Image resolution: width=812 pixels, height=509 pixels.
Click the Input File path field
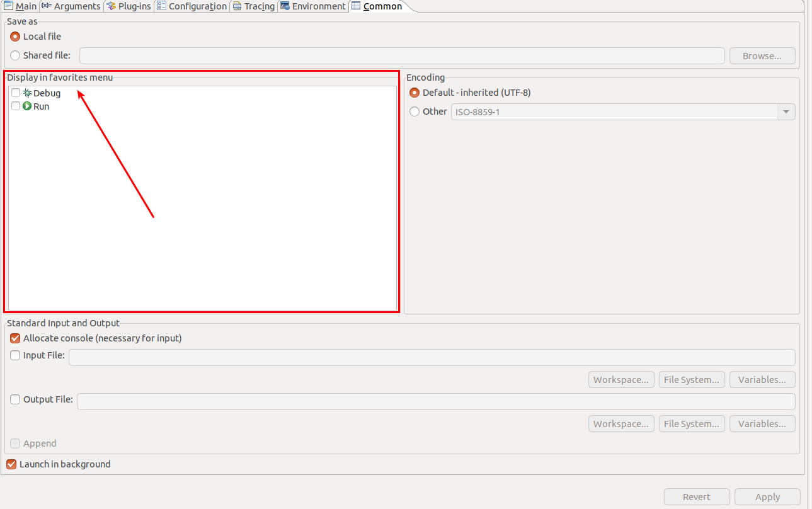click(432, 358)
